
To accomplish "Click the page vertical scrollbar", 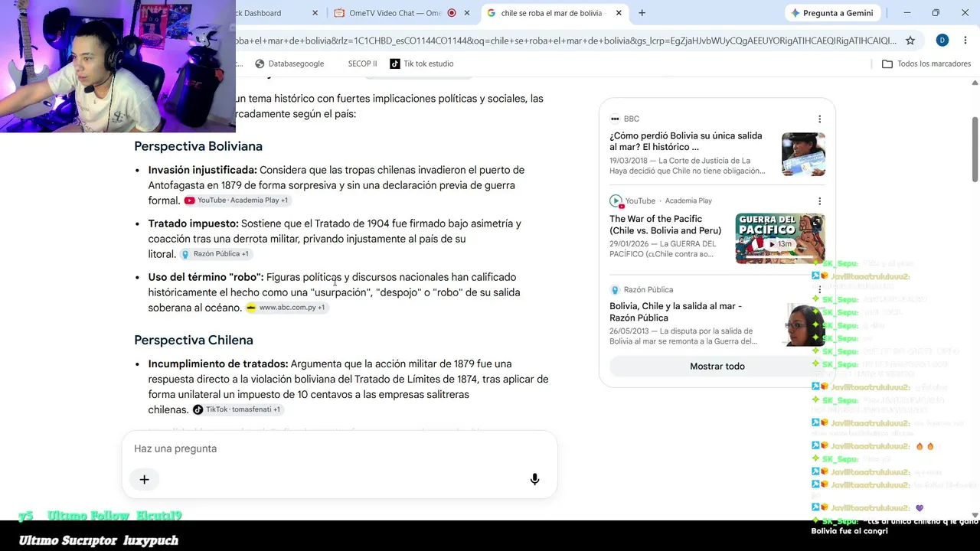I will click(975, 149).
